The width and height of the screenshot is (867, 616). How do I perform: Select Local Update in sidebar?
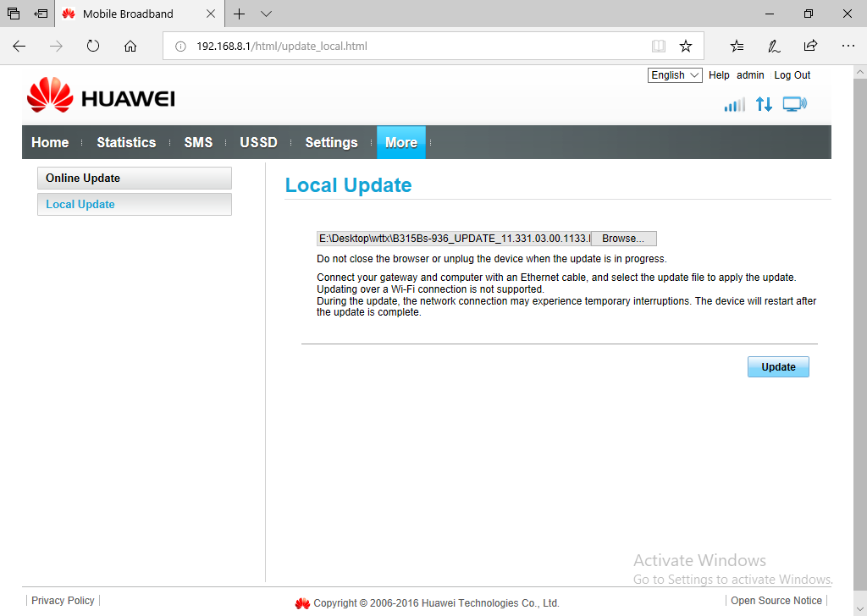tap(135, 205)
